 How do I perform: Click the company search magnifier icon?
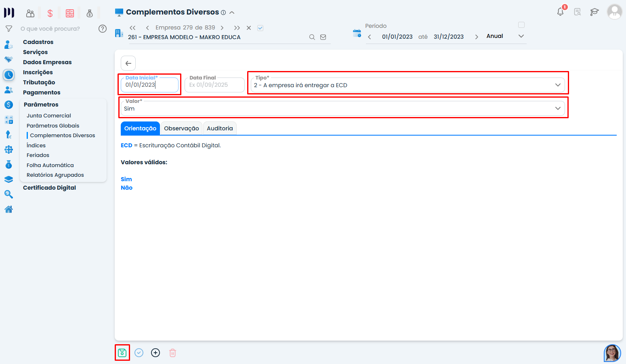pos(312,37)
